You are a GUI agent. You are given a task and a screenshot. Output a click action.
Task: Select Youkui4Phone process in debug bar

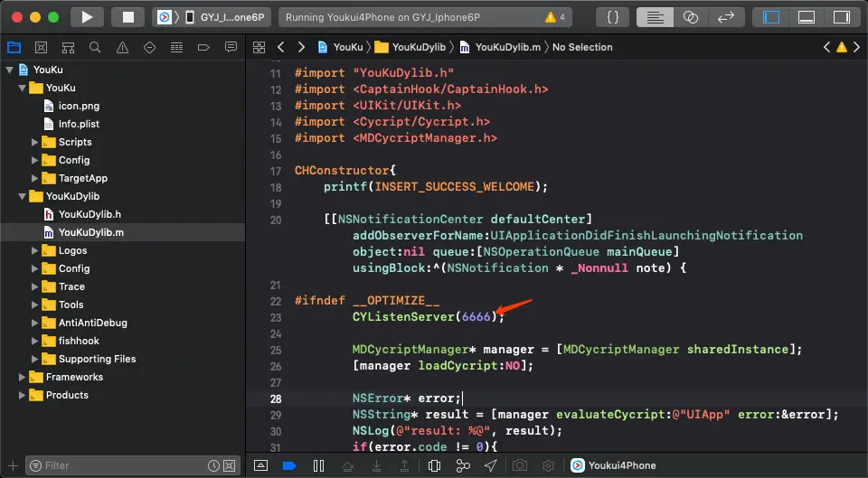(x=614, y=466)
